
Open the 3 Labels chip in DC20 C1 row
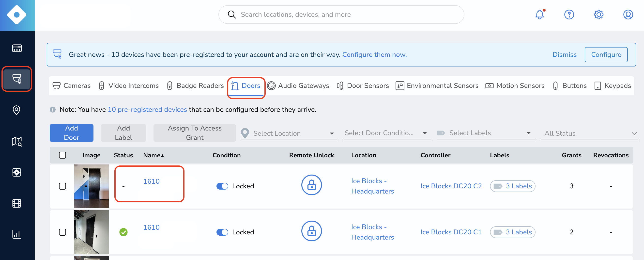coord(512,232)
